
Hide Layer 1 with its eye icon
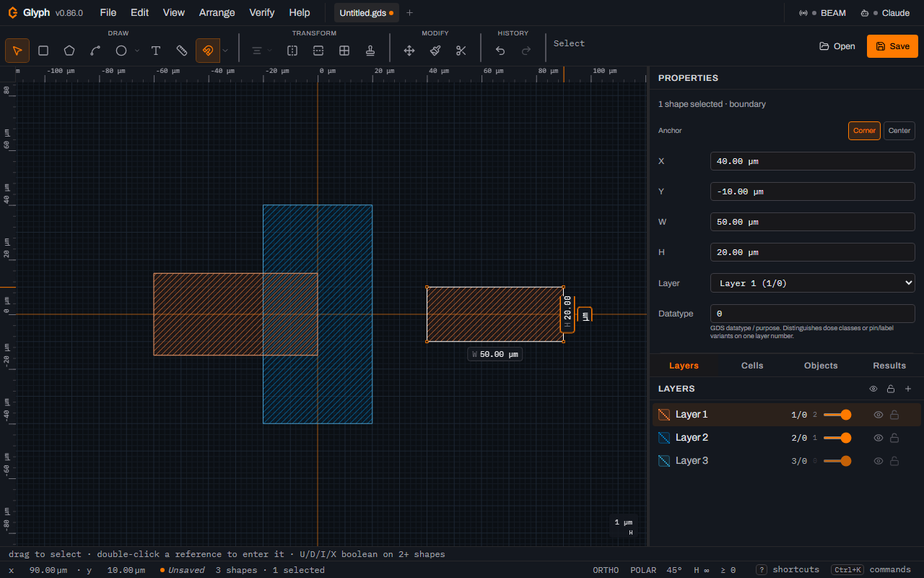click(x=879, y=415)
